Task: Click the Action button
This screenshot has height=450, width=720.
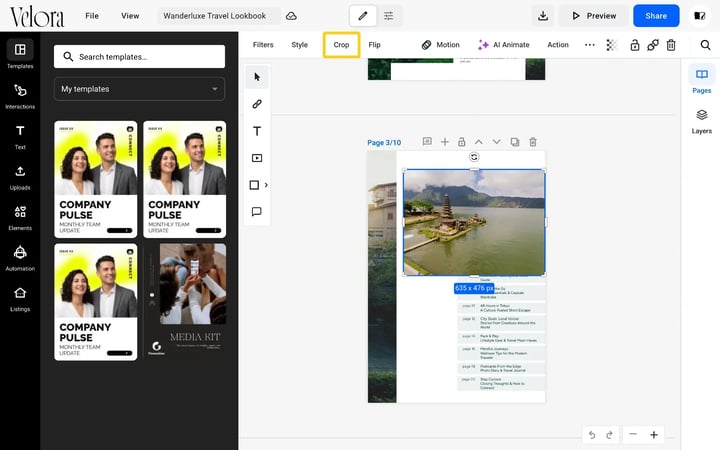Action: click(558, 45)
